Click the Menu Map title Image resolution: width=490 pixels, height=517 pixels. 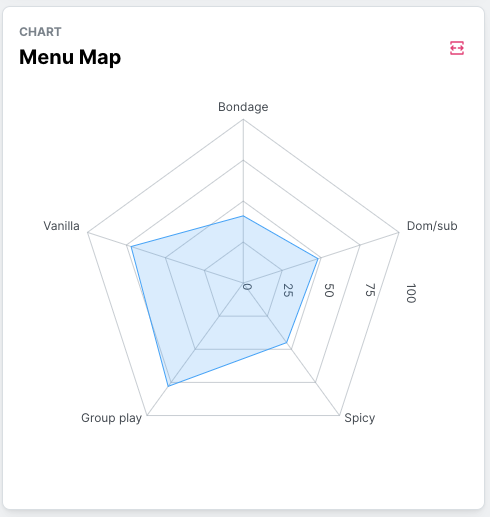pyautogui.click(x=70, y=57)
